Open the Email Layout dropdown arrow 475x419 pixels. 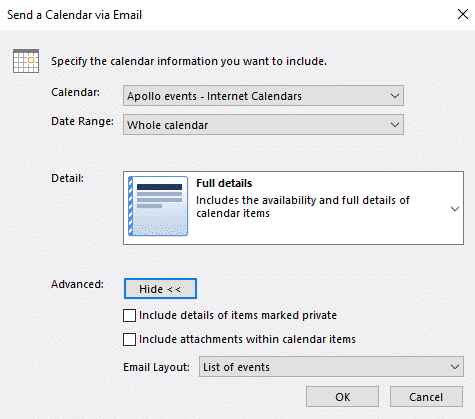(455, 367)
